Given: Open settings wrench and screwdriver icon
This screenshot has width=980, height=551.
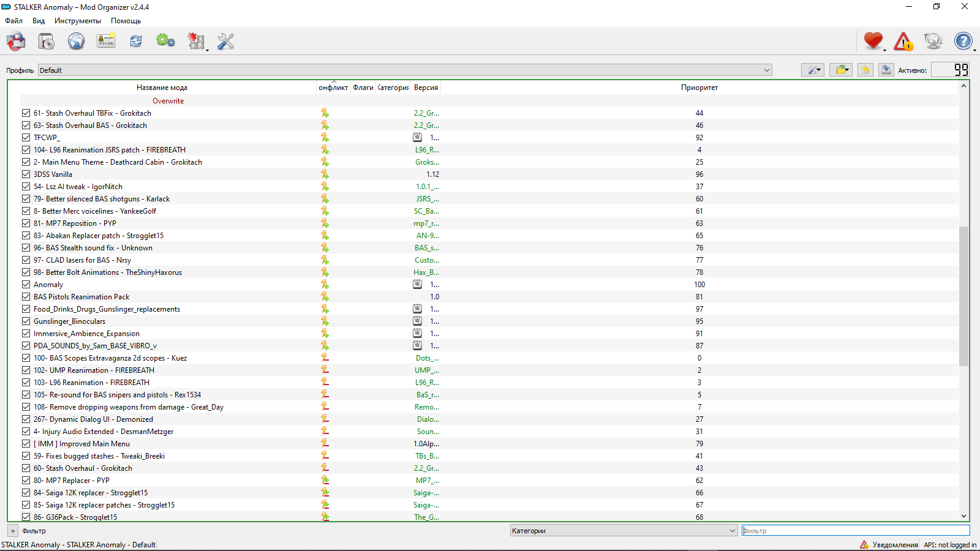Looking at the screenshot, I should [x=226, y=41].
